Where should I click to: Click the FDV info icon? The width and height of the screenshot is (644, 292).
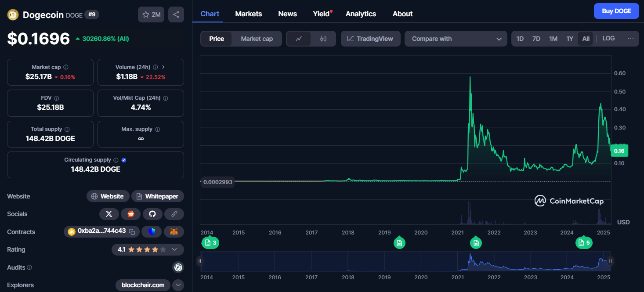(57, 98)
